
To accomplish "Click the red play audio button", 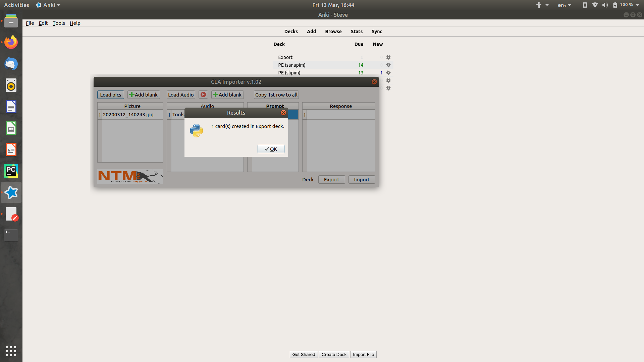I will pos(203,95).
